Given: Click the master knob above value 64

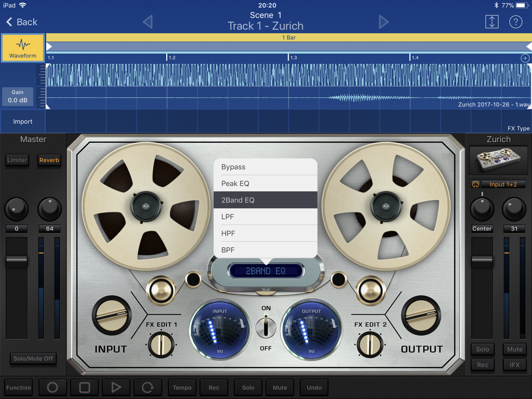Looking at the screenshot, I should pos(50,209).
